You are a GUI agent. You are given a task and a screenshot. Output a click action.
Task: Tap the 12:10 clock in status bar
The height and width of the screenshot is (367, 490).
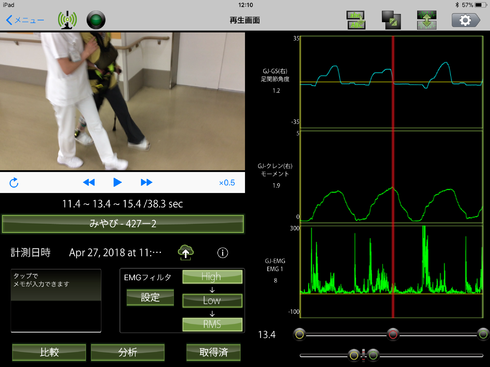click(246, 5)
